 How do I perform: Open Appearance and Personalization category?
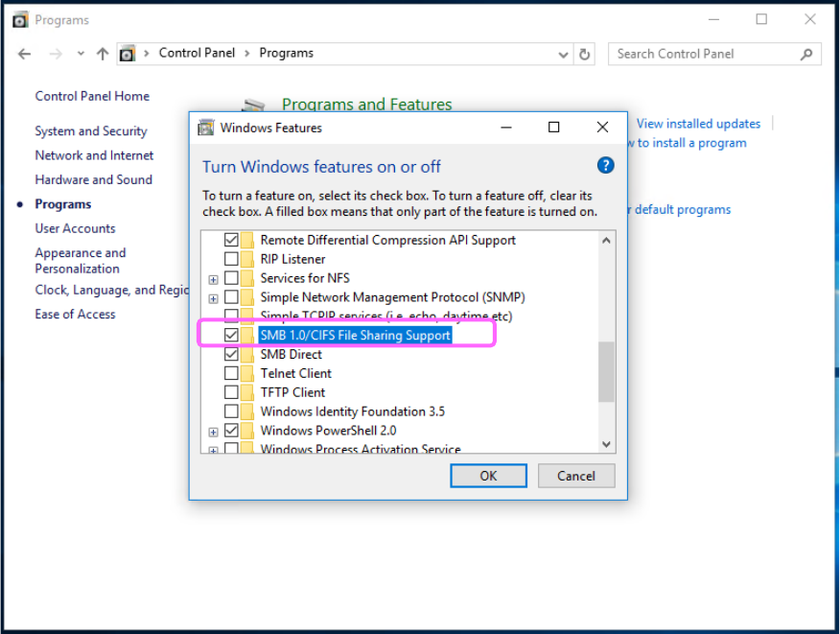point(81,261)
